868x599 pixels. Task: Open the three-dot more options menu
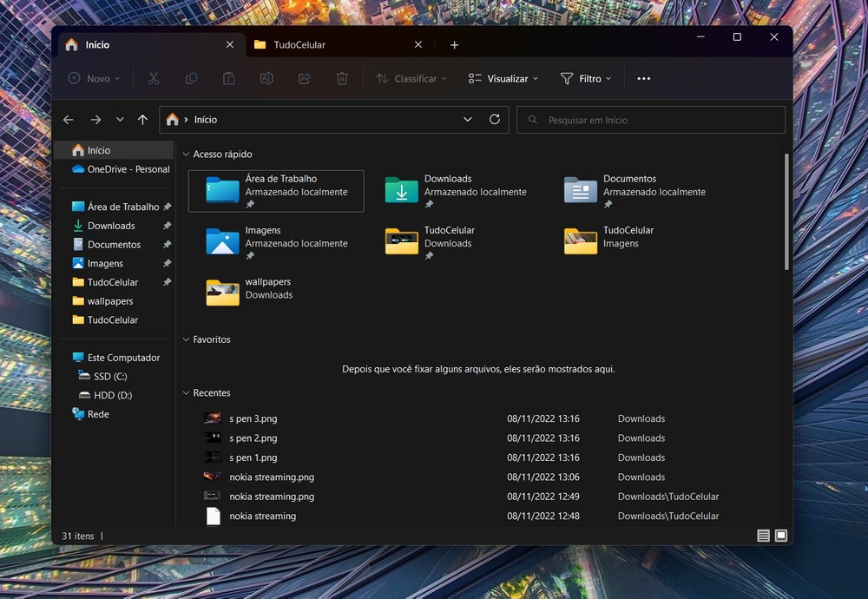click(x=643, y=79)
